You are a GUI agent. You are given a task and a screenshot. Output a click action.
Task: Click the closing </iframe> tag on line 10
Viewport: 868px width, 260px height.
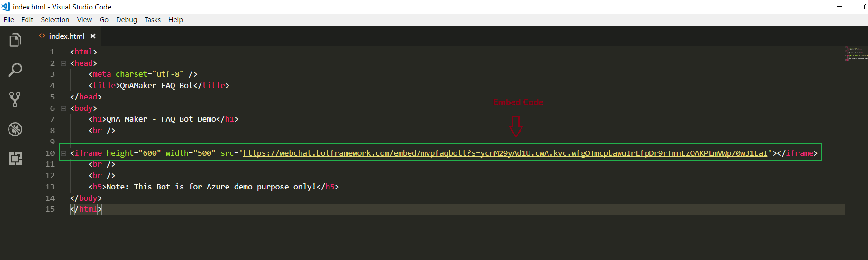[x=797, y=153]
